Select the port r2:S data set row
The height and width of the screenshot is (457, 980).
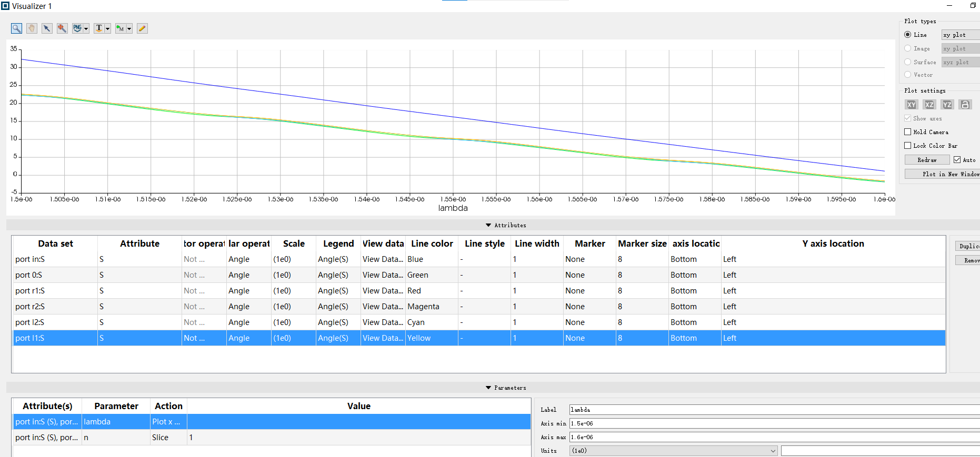click(479, 307)
